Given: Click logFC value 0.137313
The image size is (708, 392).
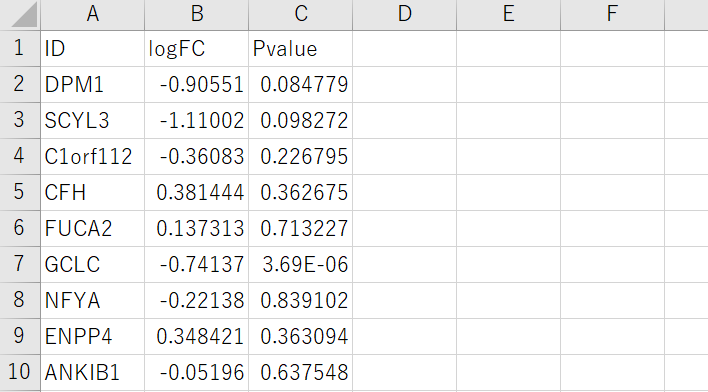Looking at the screenshot, I should [196, 229].
